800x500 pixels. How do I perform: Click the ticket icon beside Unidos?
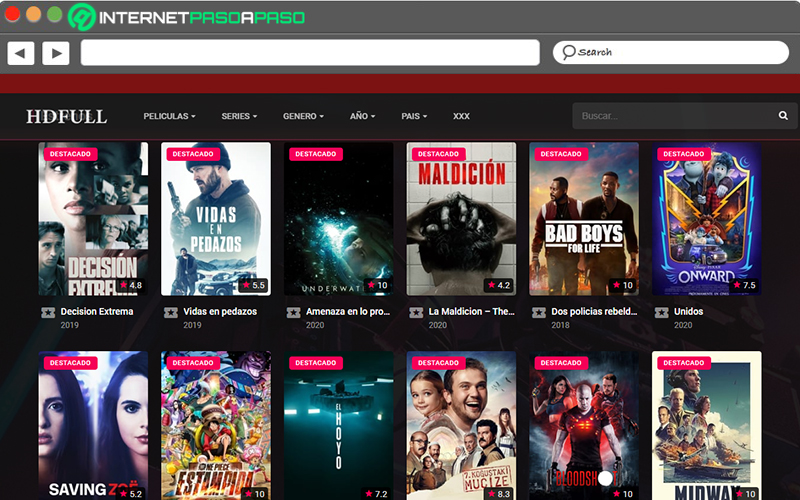tap(661, 312)
